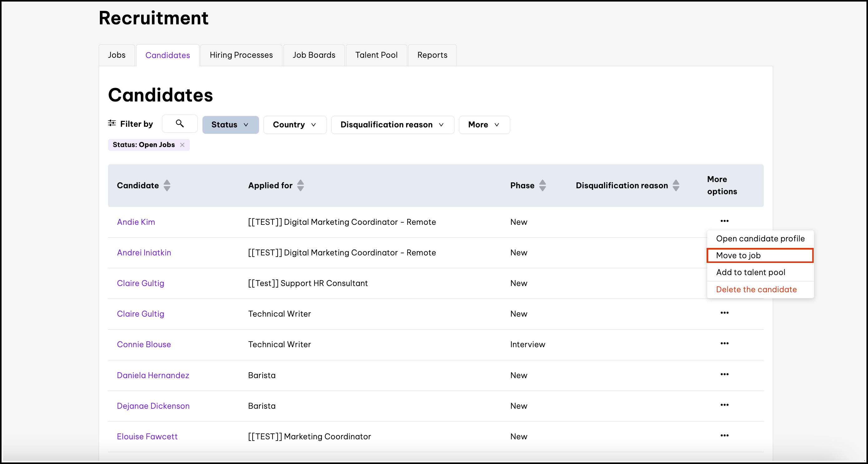Choose Delete the candidate option
Viewport: 868px width, 464px height.
(756, 289)
